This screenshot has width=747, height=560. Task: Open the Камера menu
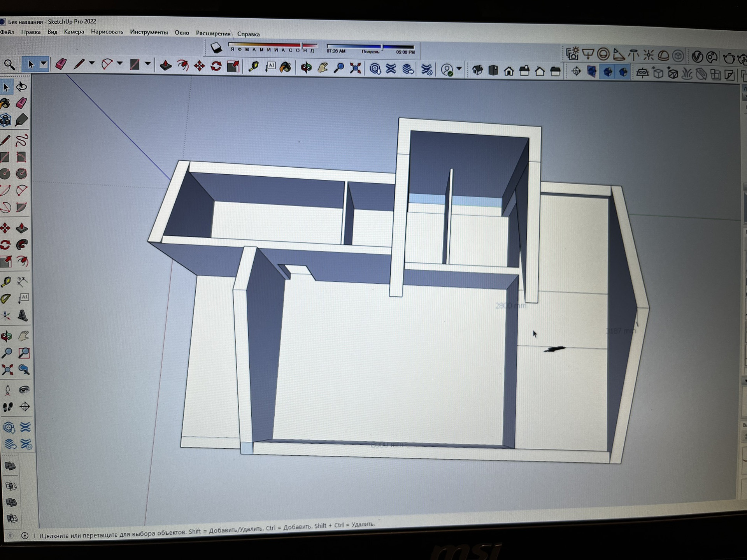[74, 32]
